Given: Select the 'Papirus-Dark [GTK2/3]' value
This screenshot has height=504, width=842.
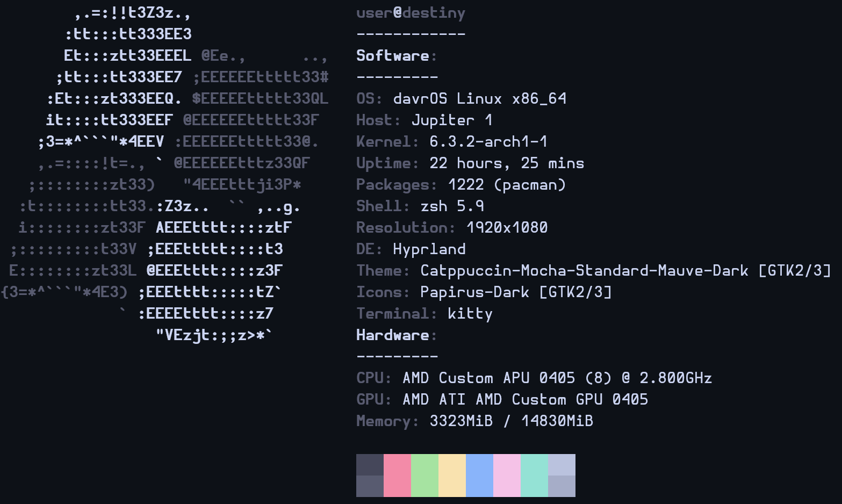Looking at the screenshot, I should tap(516, 292).
